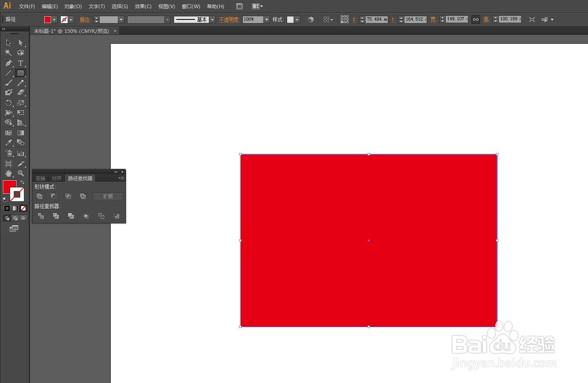Click control bar red fill swatch

47,19
